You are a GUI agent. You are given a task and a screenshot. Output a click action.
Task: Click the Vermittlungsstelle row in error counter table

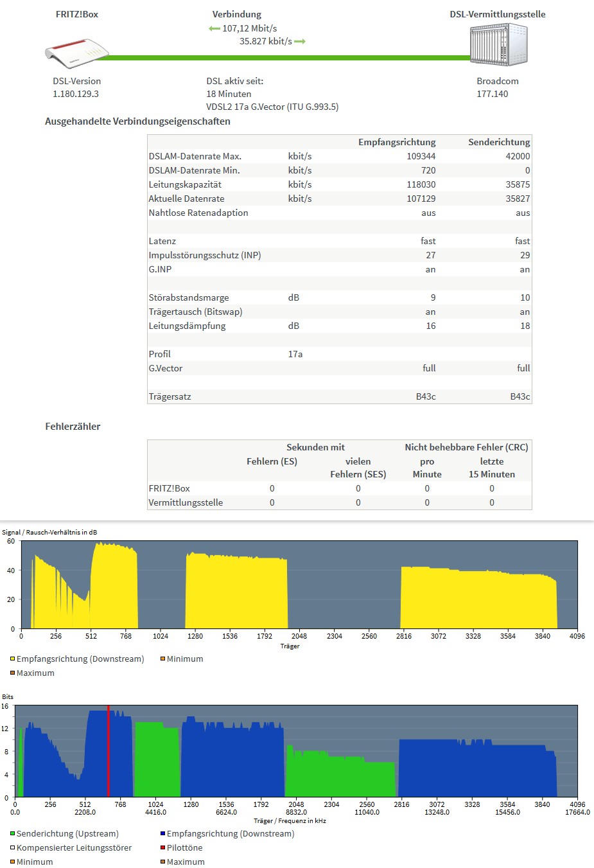tap(186, 502)
